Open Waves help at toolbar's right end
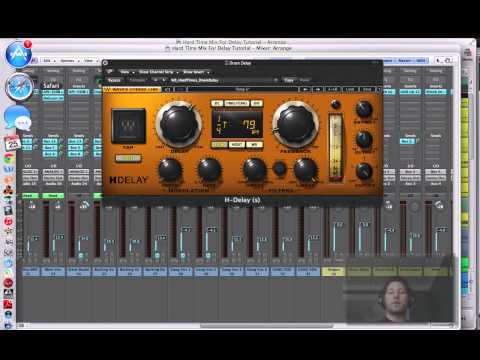 pyautogui.click(x=378, y=89)
